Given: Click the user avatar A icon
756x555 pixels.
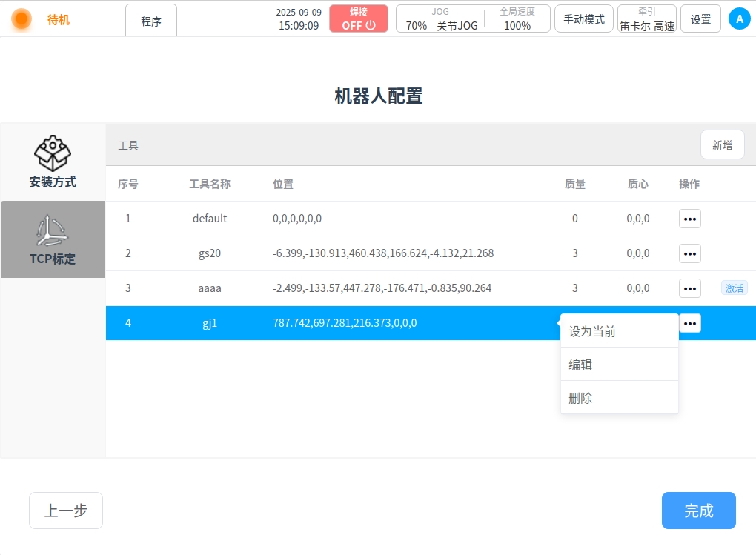Looking at the screenshot, I should (739, 19).
